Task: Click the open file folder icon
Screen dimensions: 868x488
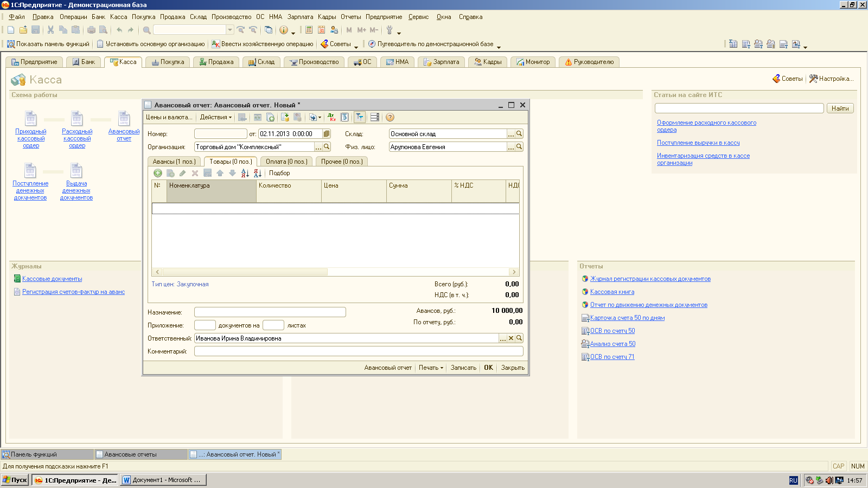Action: coord(23,30)
